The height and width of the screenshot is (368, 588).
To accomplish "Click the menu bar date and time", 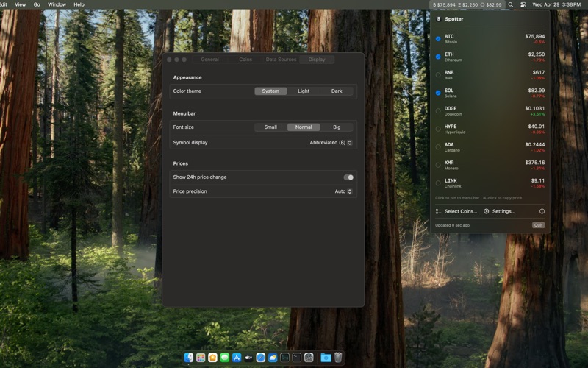I will click(x=556, y=5).
